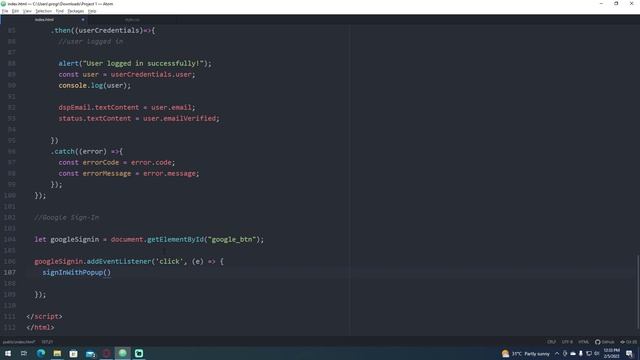
Task: Open the File menu
Action: (4, 11)
